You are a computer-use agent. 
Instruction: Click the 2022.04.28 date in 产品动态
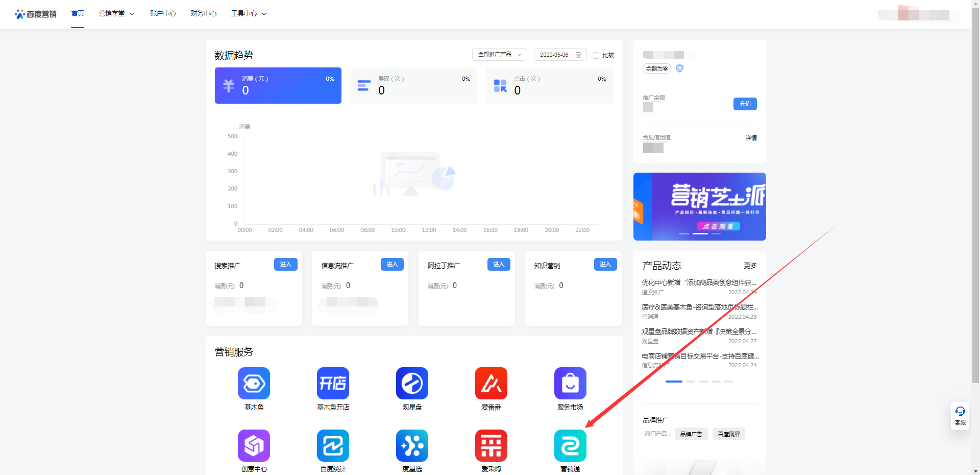pyautogui.click(x=743, y=317)
